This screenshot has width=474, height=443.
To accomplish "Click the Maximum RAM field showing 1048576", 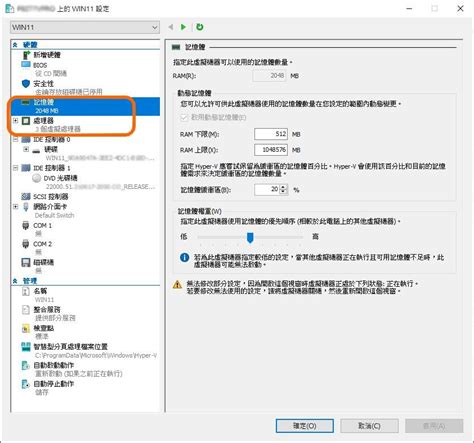I will [x=271, y=150].
